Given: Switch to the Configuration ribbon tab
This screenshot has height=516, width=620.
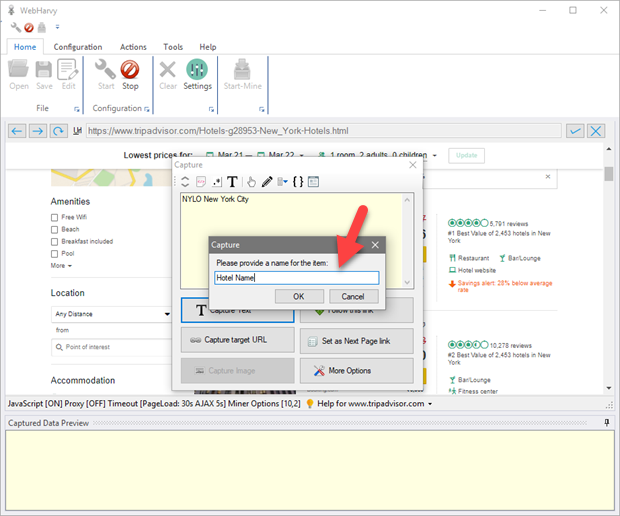Looking at the screenshot, I should tap(78, 47).
